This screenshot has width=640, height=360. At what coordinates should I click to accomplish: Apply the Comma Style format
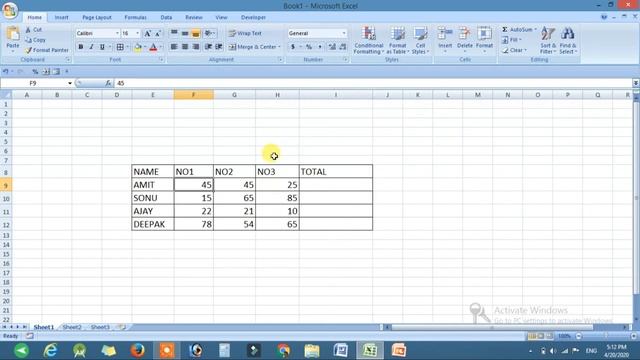[x=320, y=47]
